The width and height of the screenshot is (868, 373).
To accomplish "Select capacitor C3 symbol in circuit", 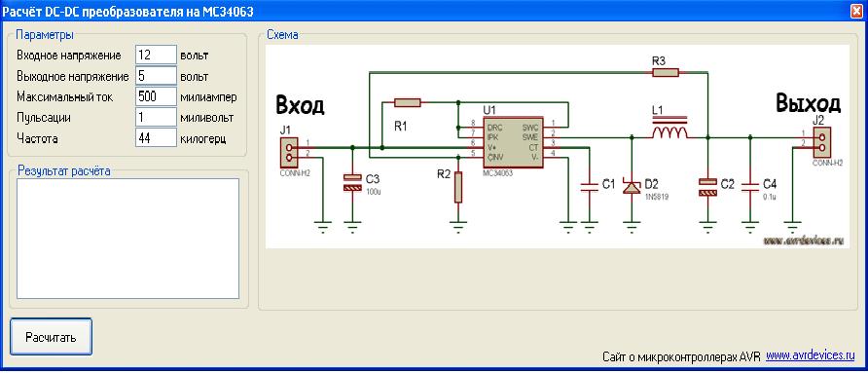I will (x=352, y=183).
